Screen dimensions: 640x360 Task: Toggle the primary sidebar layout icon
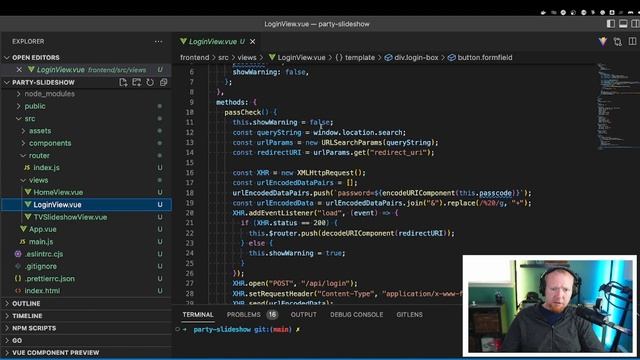coord(611,24)
